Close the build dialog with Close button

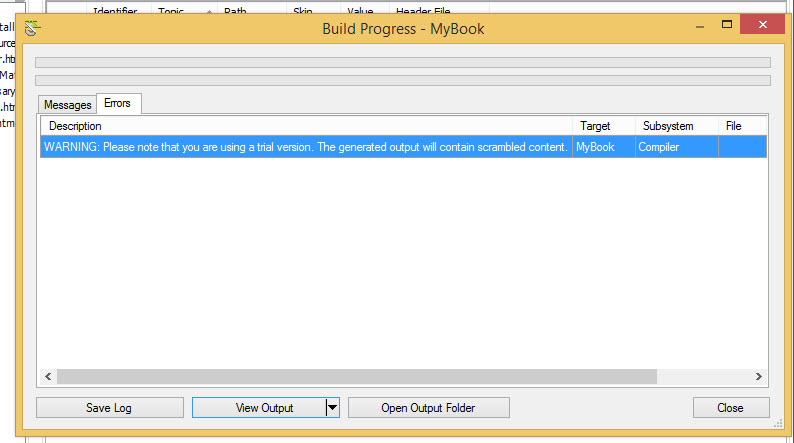(731, 408)
